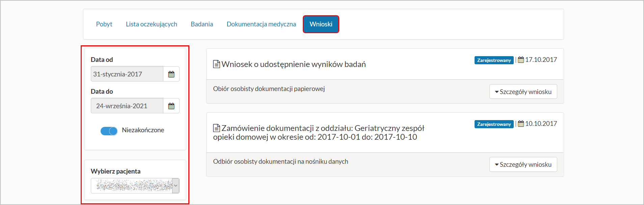Click the Niezakończone label
The image size is (644, 205).
point(143,130)
